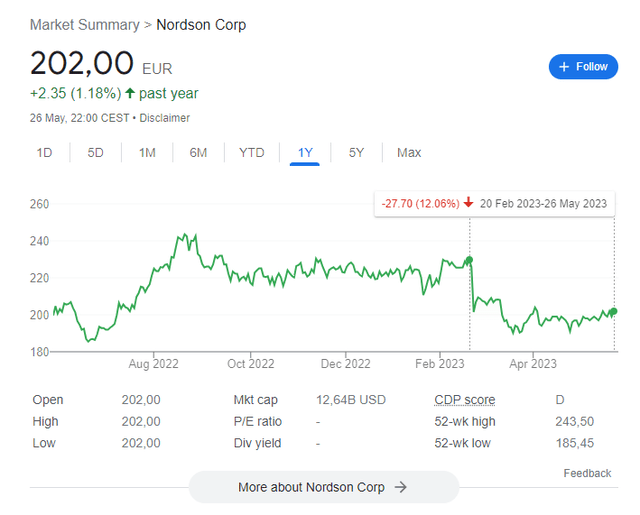Click the 52-wk high value 243,50
Screen dimensions: 640x515
574,422
